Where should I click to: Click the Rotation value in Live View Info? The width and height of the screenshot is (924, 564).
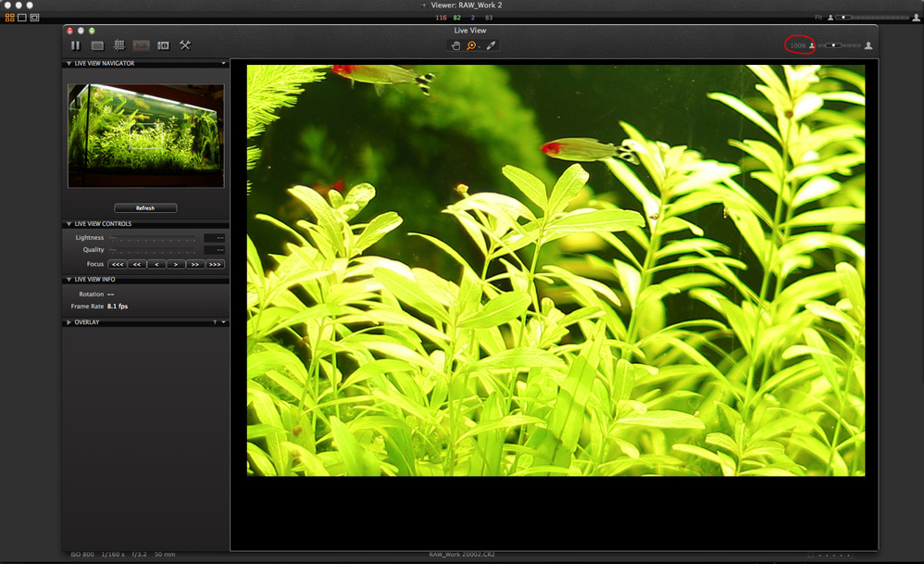point(111,295)
